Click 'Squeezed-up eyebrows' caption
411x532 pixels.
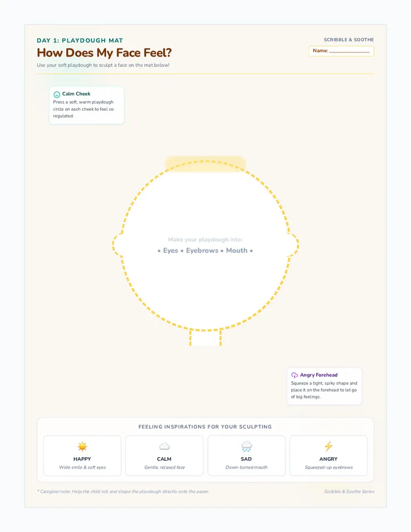tap(329, 467)
